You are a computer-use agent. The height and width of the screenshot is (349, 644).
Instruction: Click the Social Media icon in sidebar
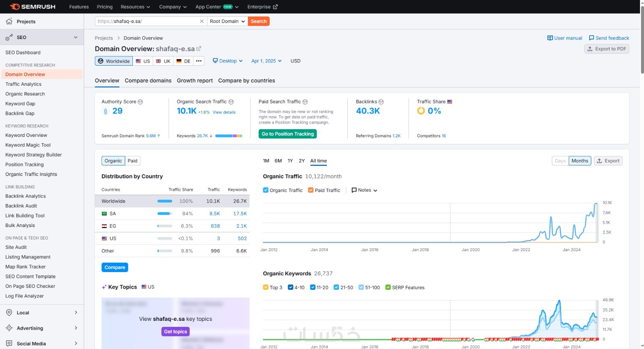[9, 343]
